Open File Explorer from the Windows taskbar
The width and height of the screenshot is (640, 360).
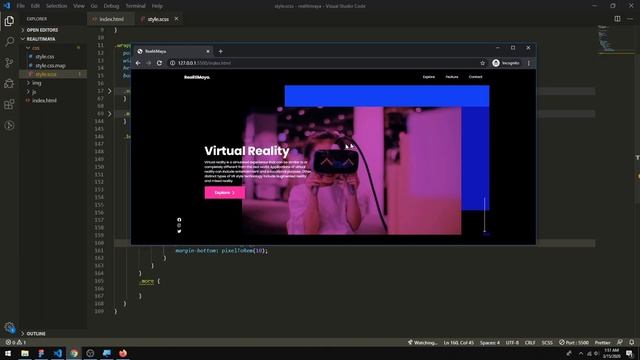click(x=25, y=353)
